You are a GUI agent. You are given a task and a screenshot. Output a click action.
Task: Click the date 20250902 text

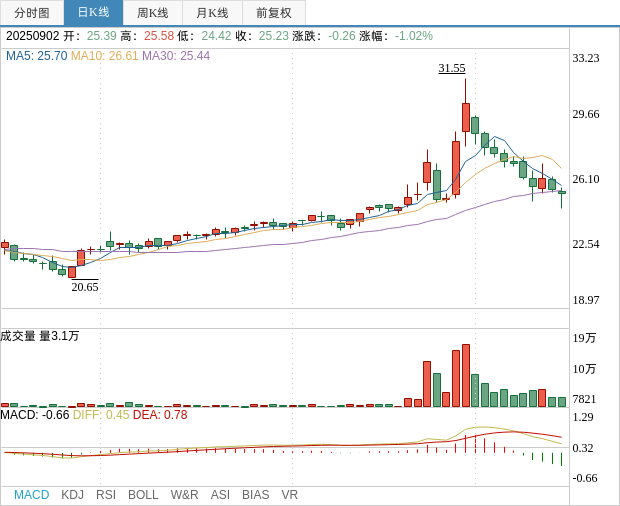tap(32, 36)
